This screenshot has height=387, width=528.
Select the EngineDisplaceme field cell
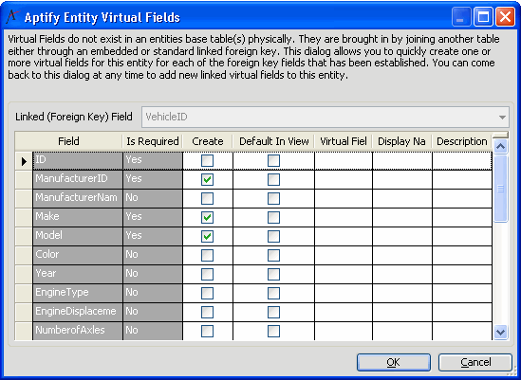point(78,312)
